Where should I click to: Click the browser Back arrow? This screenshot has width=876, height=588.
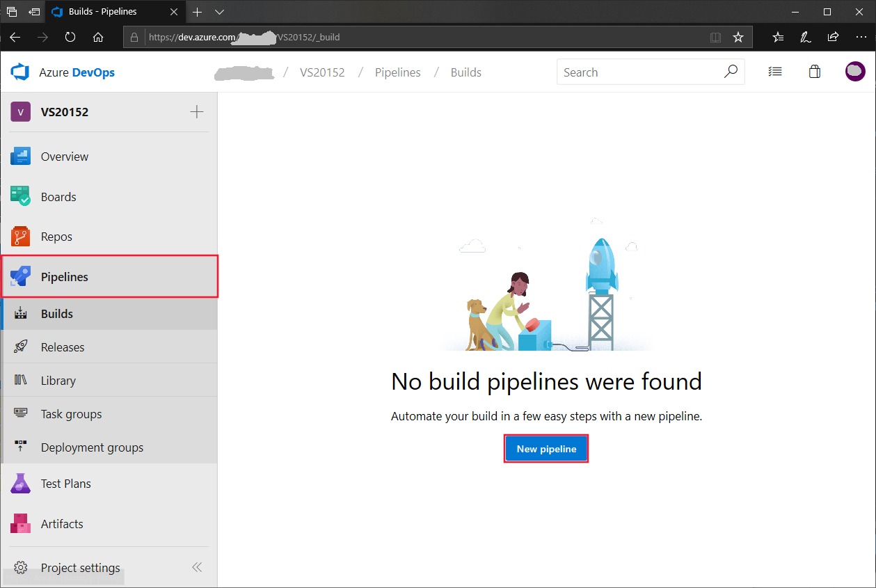(15, 37)
